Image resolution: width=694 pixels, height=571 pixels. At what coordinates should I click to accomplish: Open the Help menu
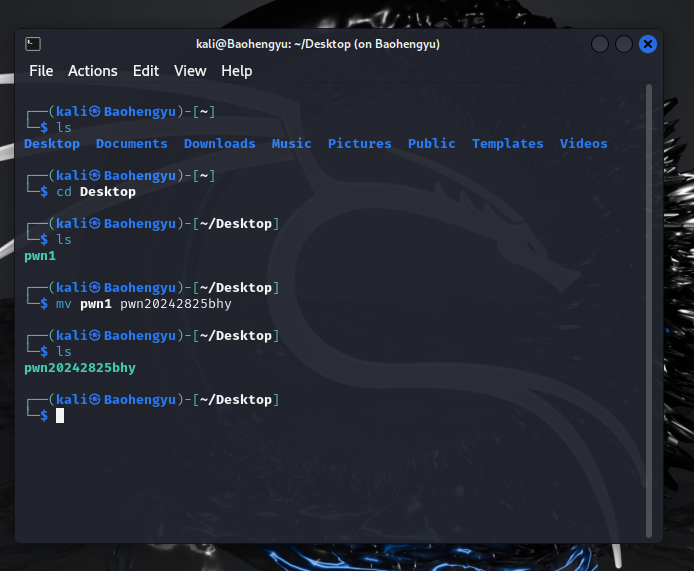click(237, 71)
